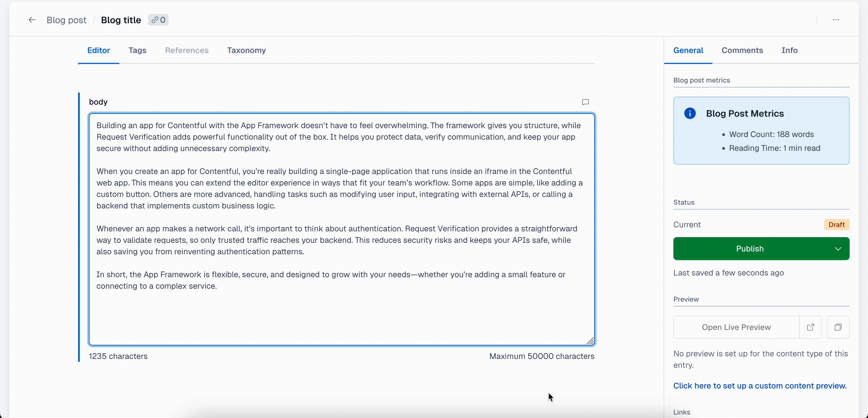Switch to the Tags tab
Viewport: 868px width, 418px height.
(137, 50)
